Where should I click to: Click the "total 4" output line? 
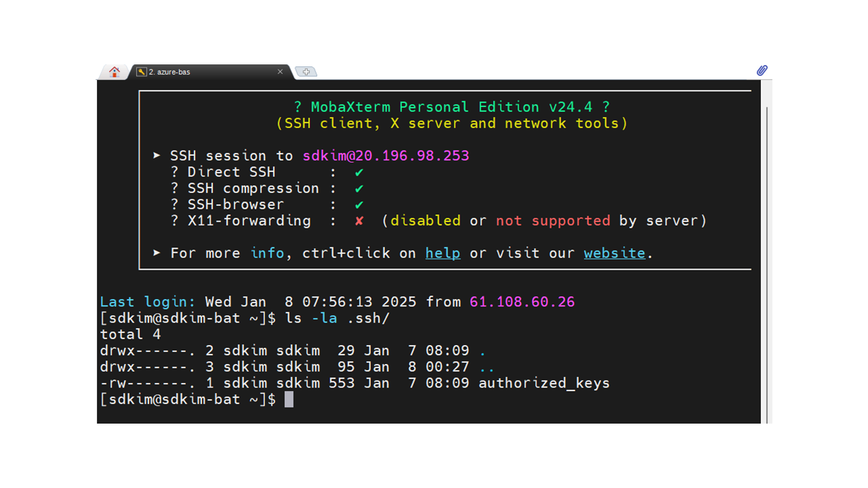tap(130, 334)
